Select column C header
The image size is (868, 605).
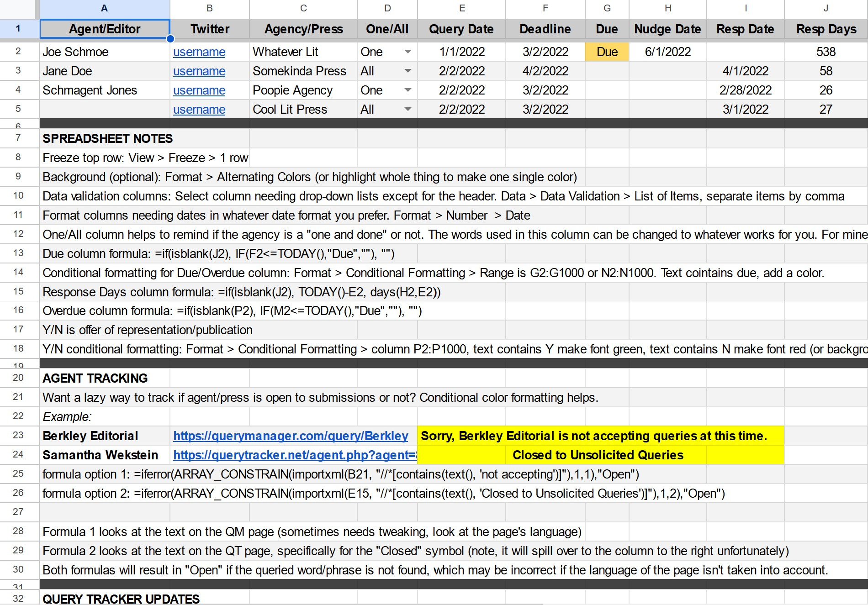click(x=303, y=8)
